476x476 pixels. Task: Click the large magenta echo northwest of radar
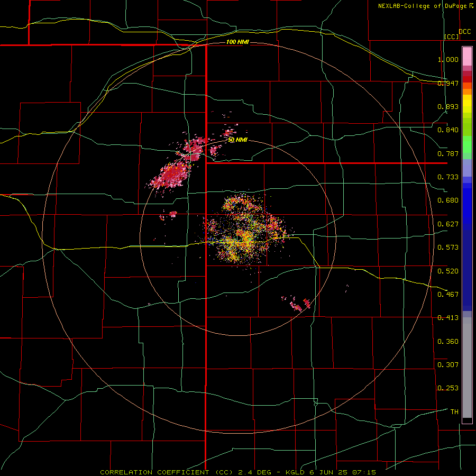(x=172, y=175)
